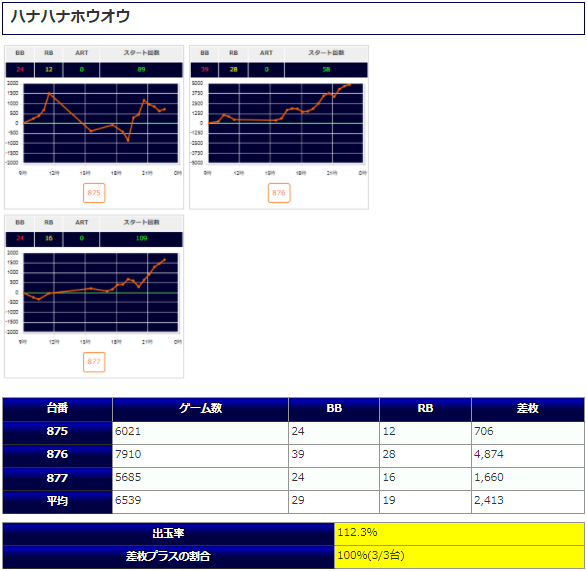The image size is (587, 571).
Task: Click the 平均 row label
Action: 57,502
